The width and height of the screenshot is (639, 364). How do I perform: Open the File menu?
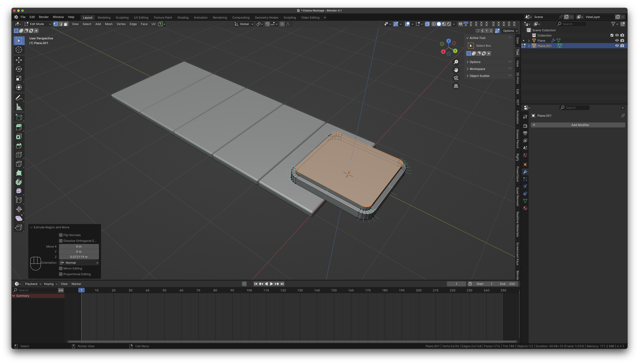point(23,17)
